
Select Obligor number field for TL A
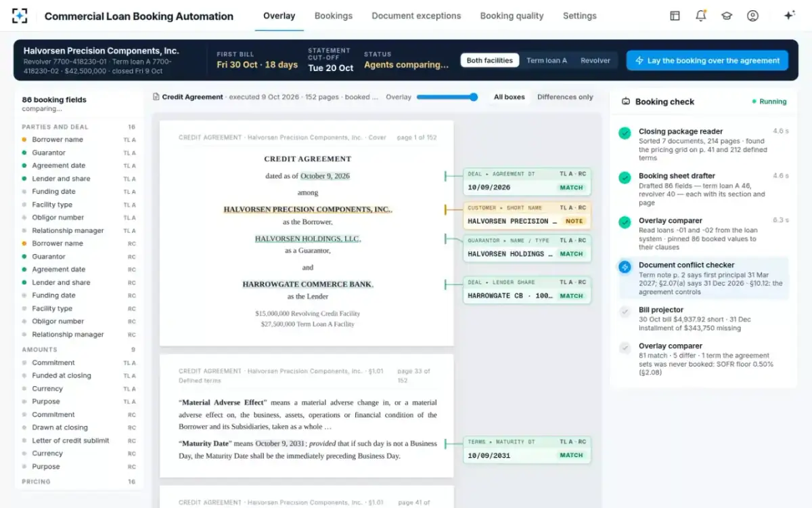78,217
